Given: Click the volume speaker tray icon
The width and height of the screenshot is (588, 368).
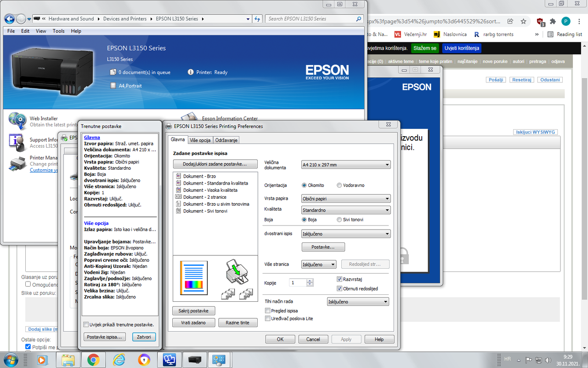Looking at the screenshot, I should 548,360.
